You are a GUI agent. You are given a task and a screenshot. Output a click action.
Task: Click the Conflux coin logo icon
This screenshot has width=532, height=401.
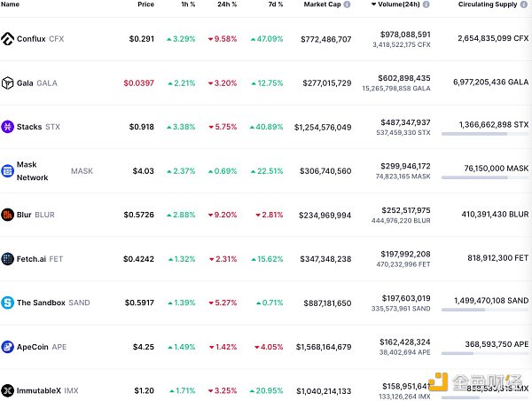pyautogui.click(x=8, y=39)
